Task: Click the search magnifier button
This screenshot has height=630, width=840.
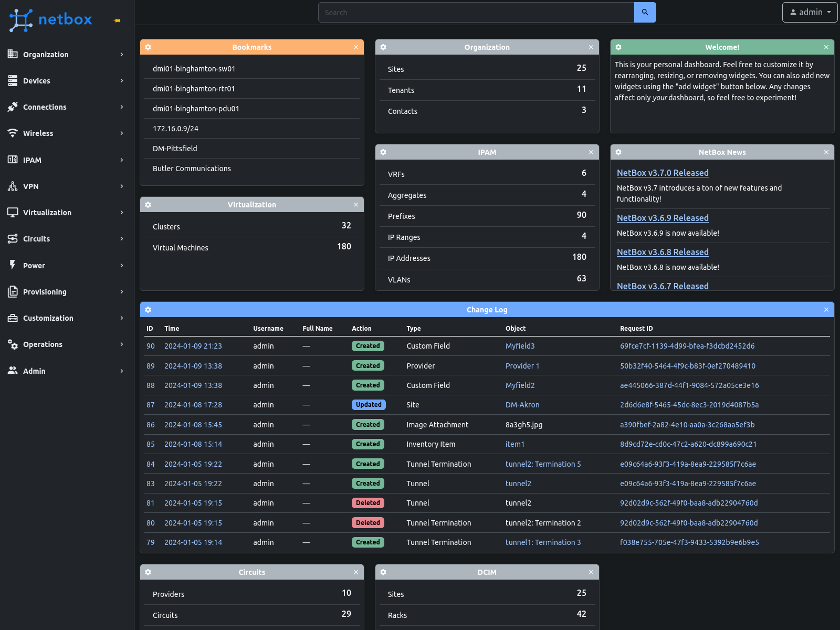Action: (645, 12)
